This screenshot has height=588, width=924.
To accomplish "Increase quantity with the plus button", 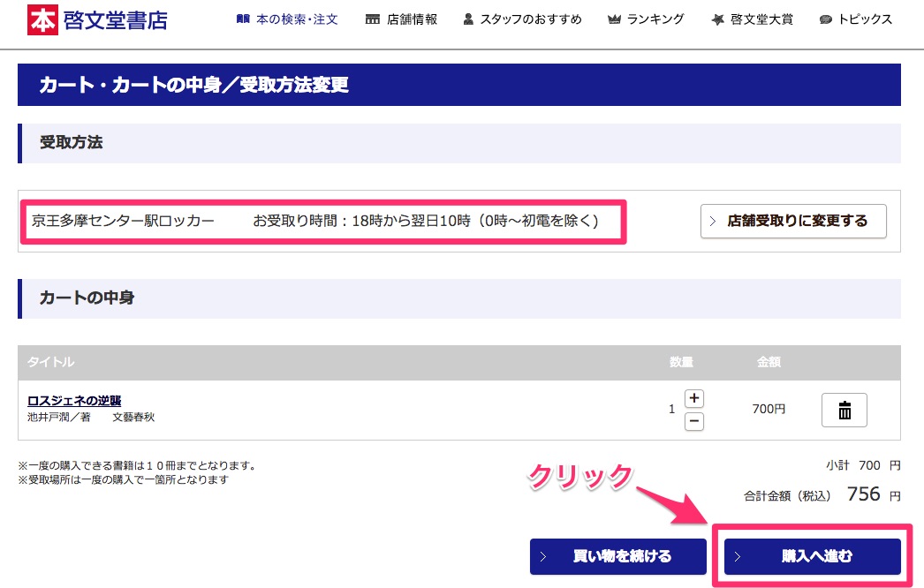I will pyautogui.click(x=694, y=398).
